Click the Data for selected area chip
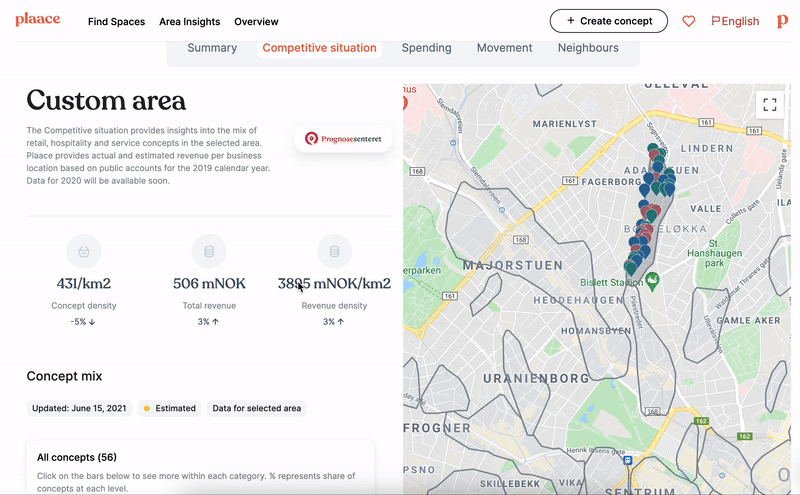800x495 pixels. click(x=258, y=408)
